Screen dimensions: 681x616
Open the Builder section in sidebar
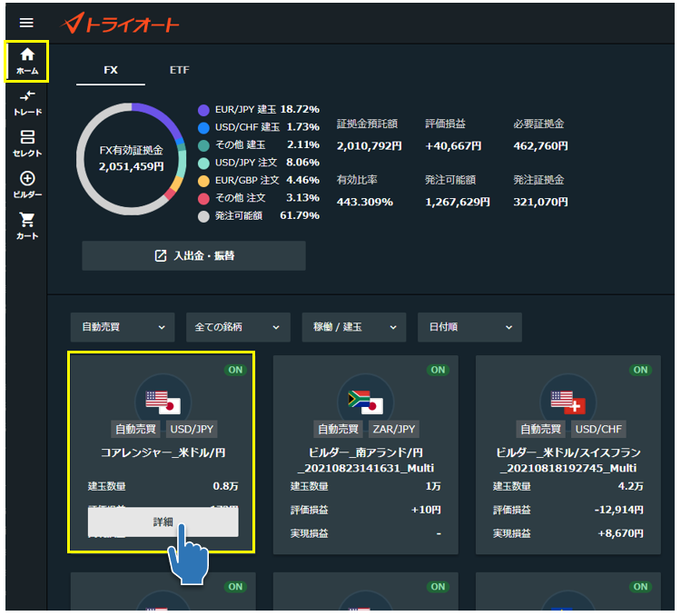click(x=27, y=185)
